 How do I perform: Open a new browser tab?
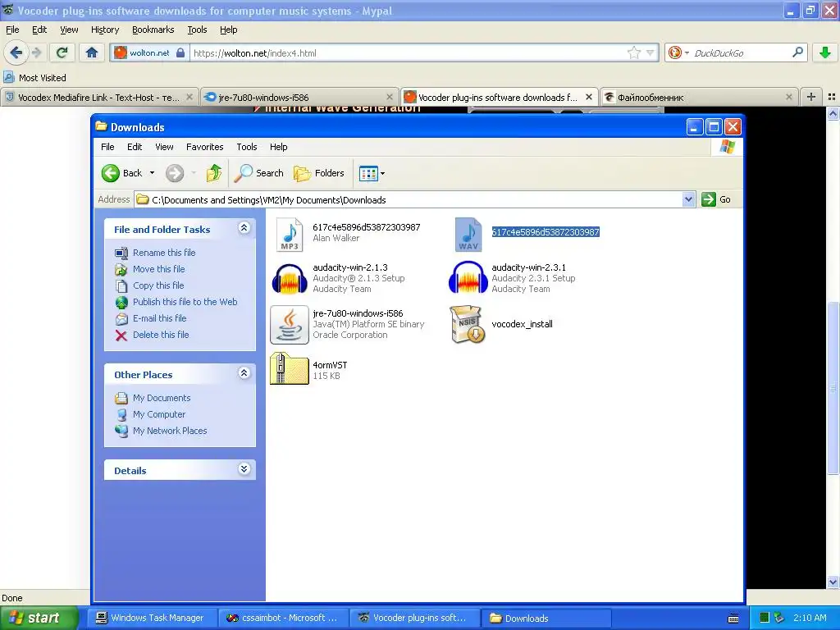tap(811, 97)
